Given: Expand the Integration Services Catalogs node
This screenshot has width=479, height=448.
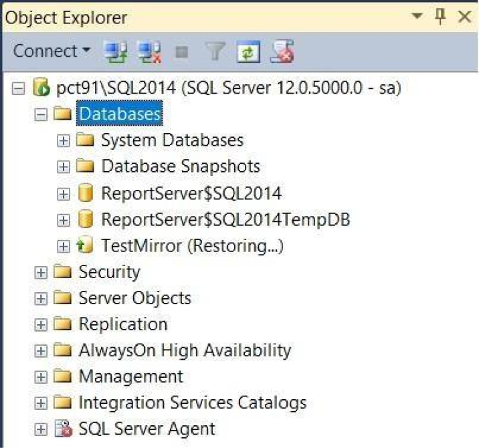Looking at the screenshot, I should point(41,403).
